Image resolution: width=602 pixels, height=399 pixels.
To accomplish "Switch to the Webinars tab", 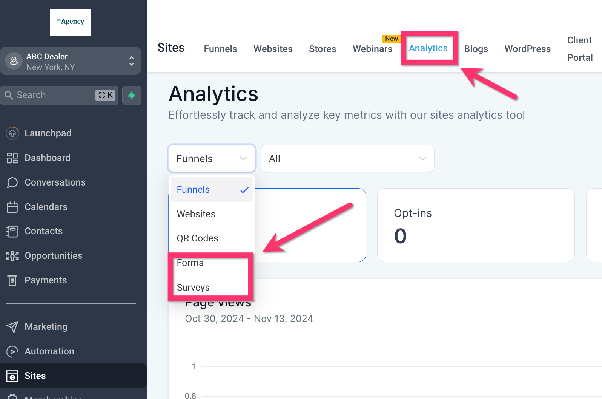I will click(x=372, y=49).
